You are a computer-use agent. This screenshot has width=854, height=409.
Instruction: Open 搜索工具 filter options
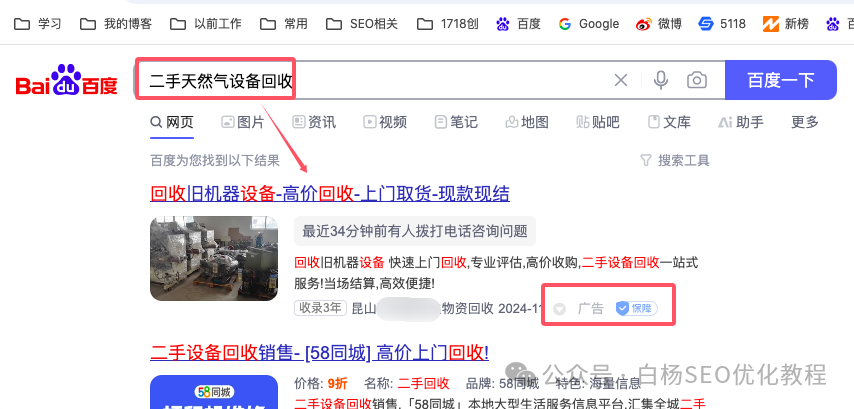675,160
